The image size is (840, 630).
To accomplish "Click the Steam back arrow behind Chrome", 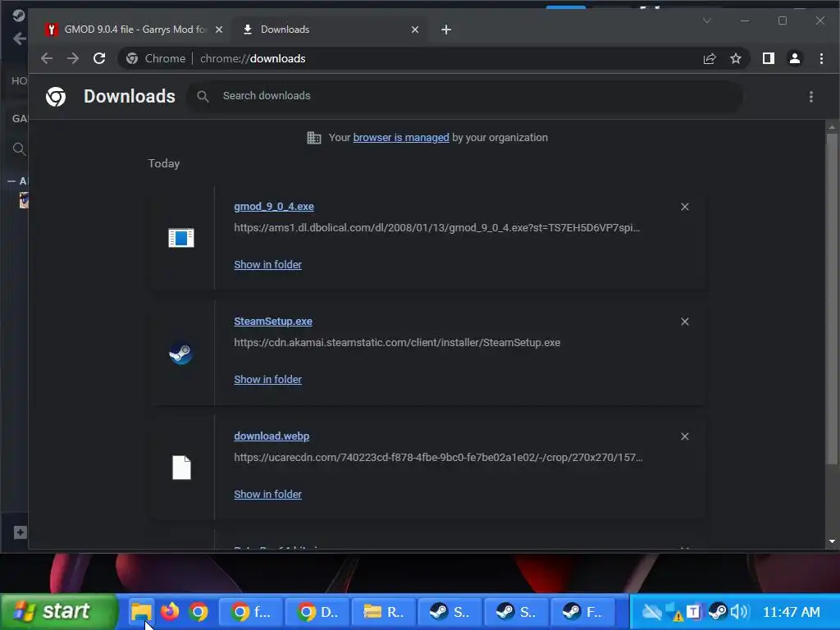I will [20, 39].
